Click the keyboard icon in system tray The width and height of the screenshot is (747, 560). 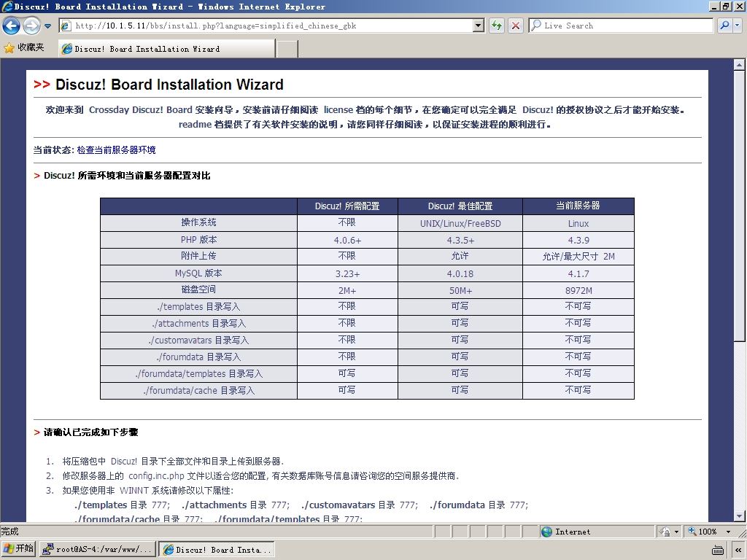pyautogui.click(x=718, y=550)
